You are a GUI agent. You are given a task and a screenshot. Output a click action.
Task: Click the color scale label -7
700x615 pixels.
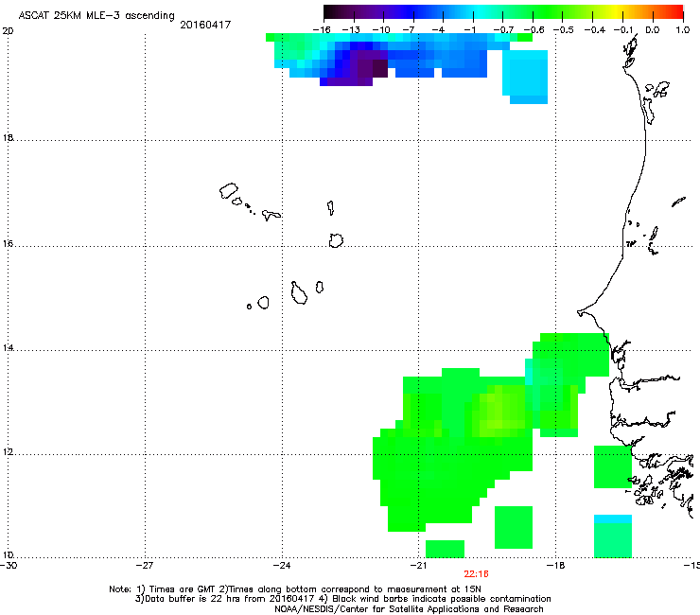(409, 30)
